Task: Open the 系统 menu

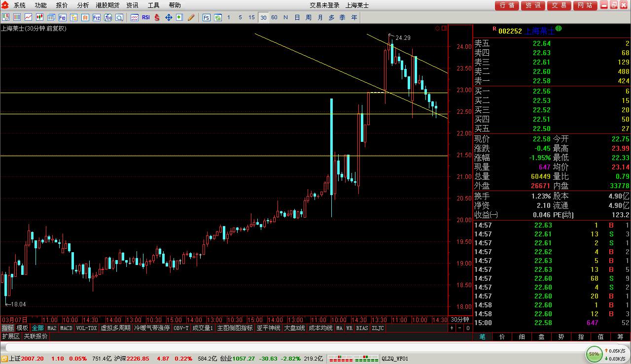Action: [20, 5]
